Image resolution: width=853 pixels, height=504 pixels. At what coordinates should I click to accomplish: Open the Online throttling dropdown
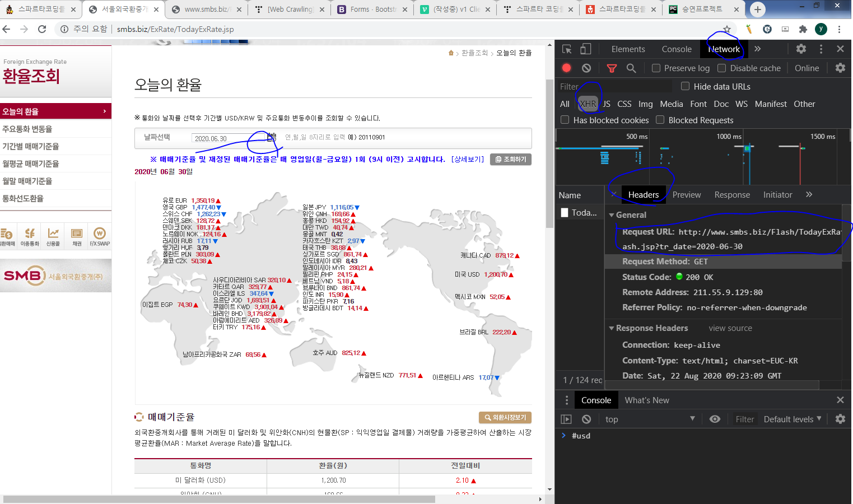click(807, 68)
